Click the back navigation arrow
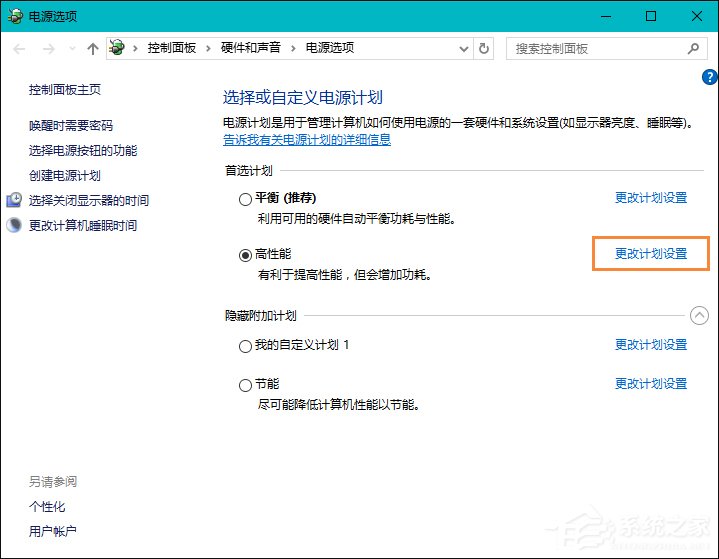This screenshot has height=559, width=719. point(19,49)
